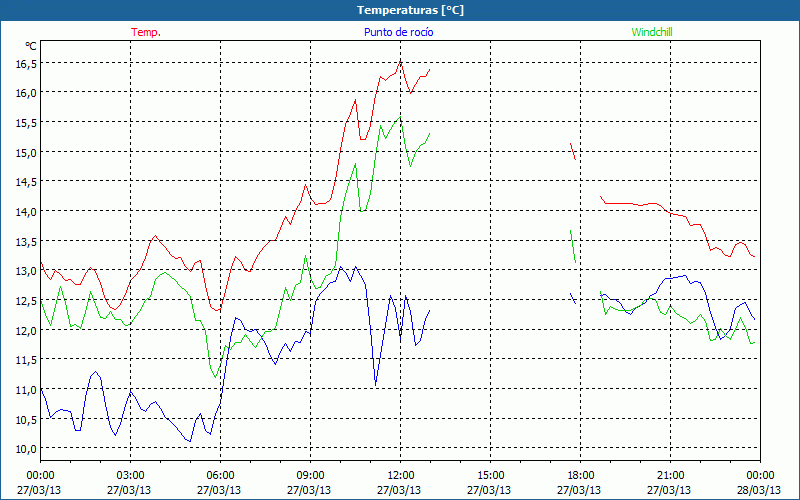Click the 12,5 y-axis value
This screenshot has height=500, width=800.
point(27,300)
